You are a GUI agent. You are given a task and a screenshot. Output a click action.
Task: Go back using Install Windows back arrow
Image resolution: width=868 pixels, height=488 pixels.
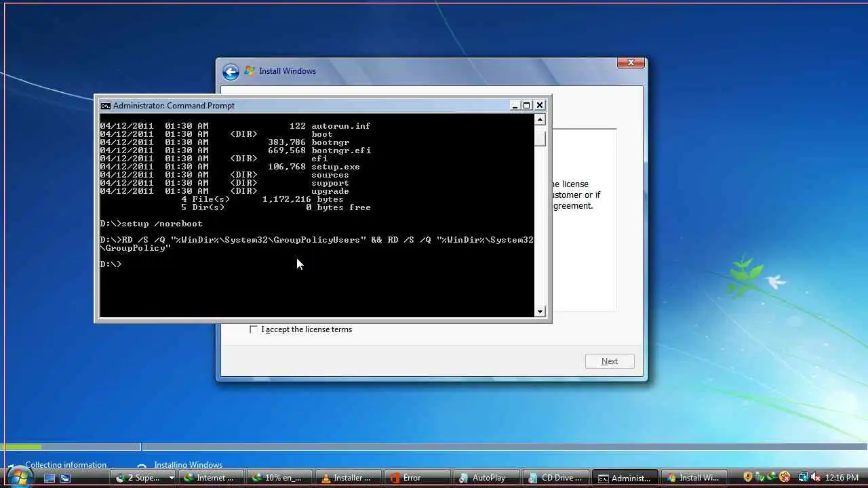tap(231, 71)
